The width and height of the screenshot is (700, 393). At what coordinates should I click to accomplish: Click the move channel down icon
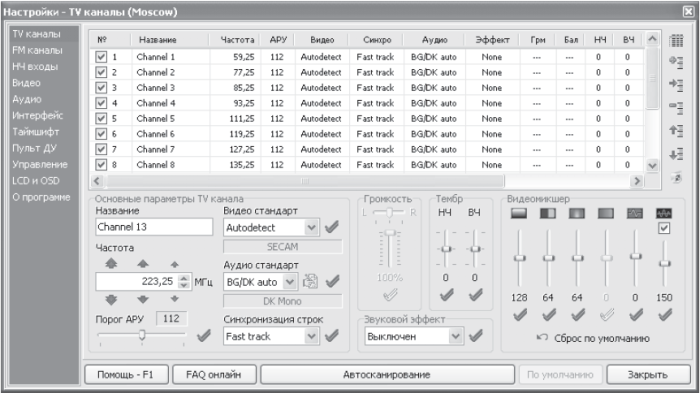[x=676, y=155]
